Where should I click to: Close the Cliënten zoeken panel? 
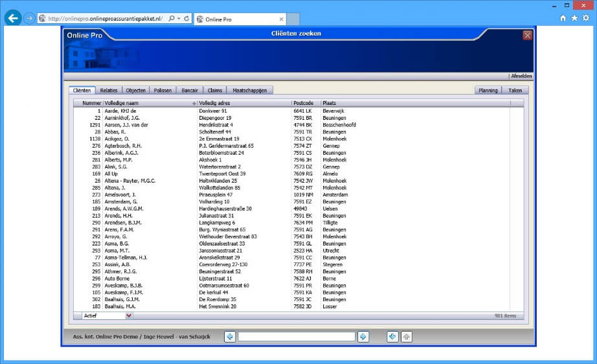click(527, 36)
